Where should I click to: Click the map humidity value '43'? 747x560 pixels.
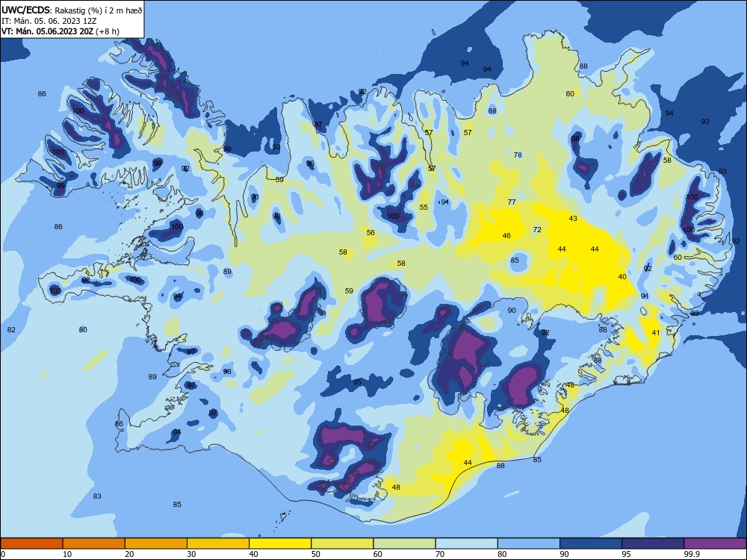pos(573,219)
